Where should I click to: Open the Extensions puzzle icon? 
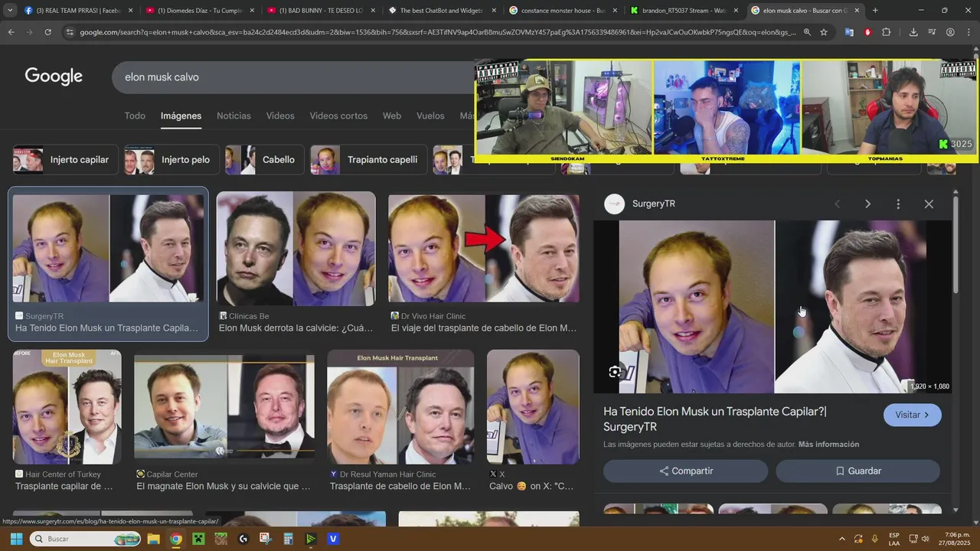tap(886, 32)
